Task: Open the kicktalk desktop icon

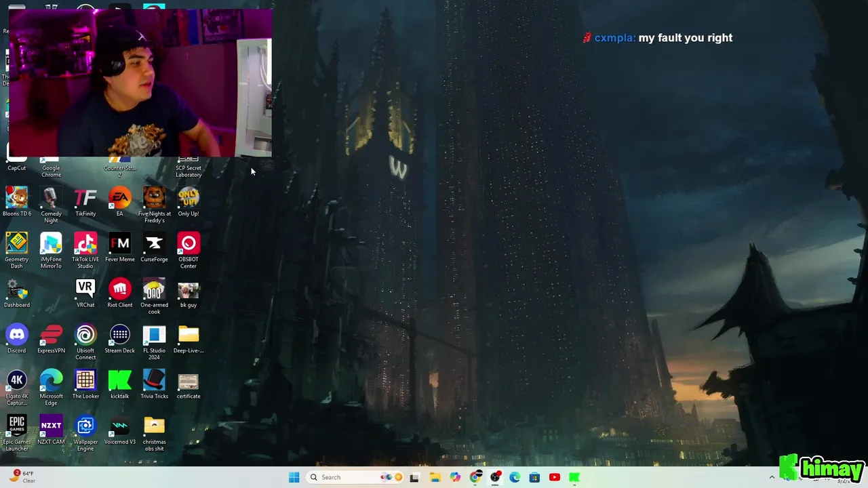Action: tap(119, 384)
